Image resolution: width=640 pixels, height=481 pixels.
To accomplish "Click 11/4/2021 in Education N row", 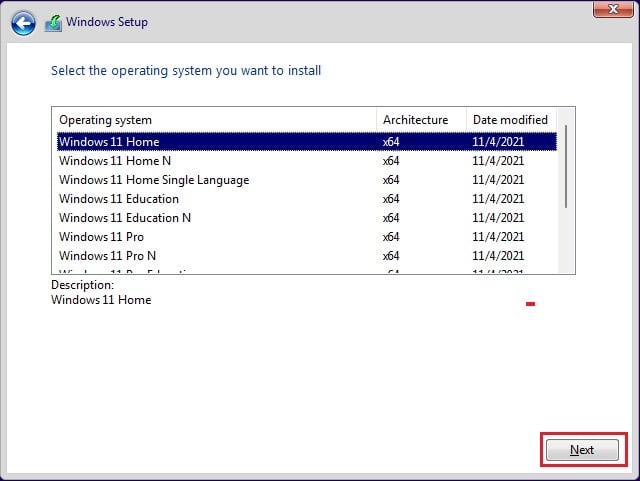I will [x=498, y=218].
